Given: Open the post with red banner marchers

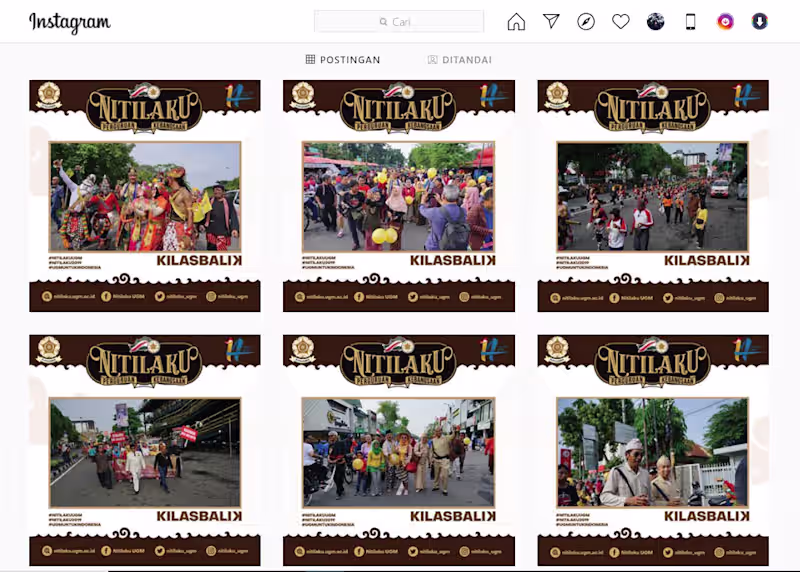Looking at the screenshot, I should [145, 451].
